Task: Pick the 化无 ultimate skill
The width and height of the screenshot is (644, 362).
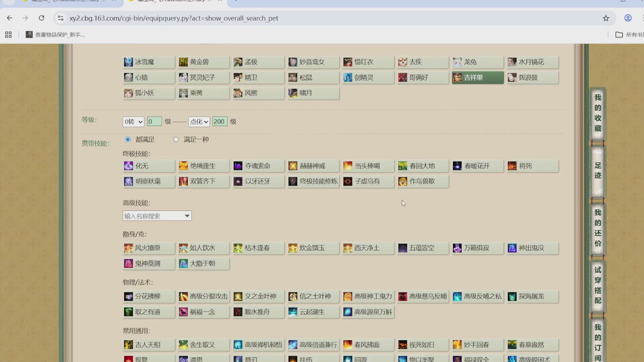Action: coord(149,166)
